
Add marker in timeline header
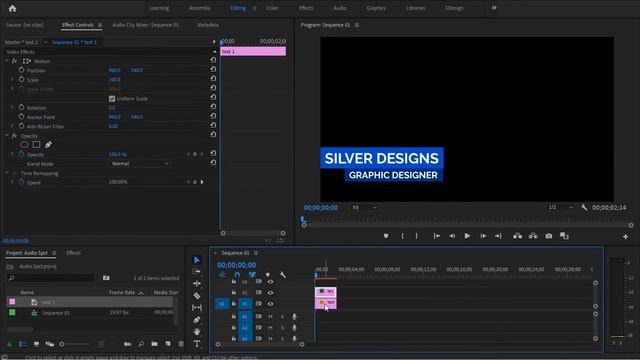pyautogui.click(x=268, y=275)
